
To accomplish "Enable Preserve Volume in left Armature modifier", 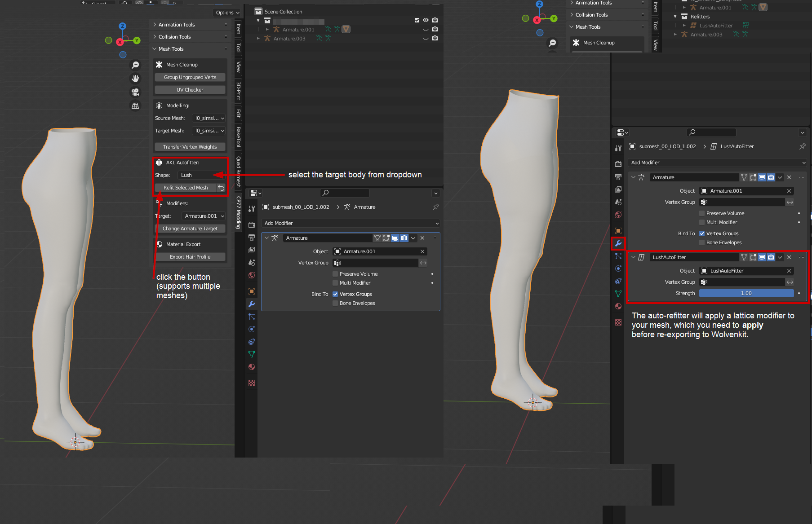I will point(335,274).
